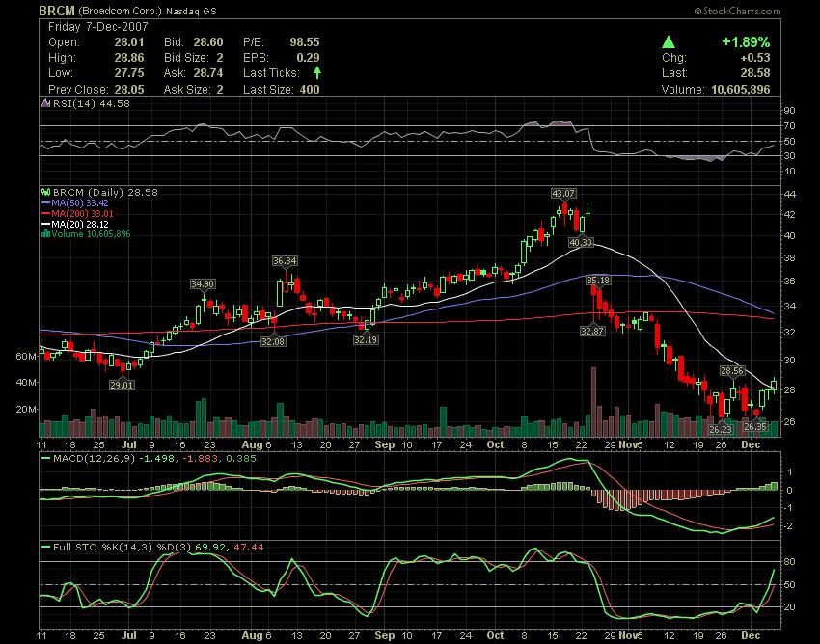Click the 90 level on RSI axis
The image size is (820, 644).
tap(790, 110)
